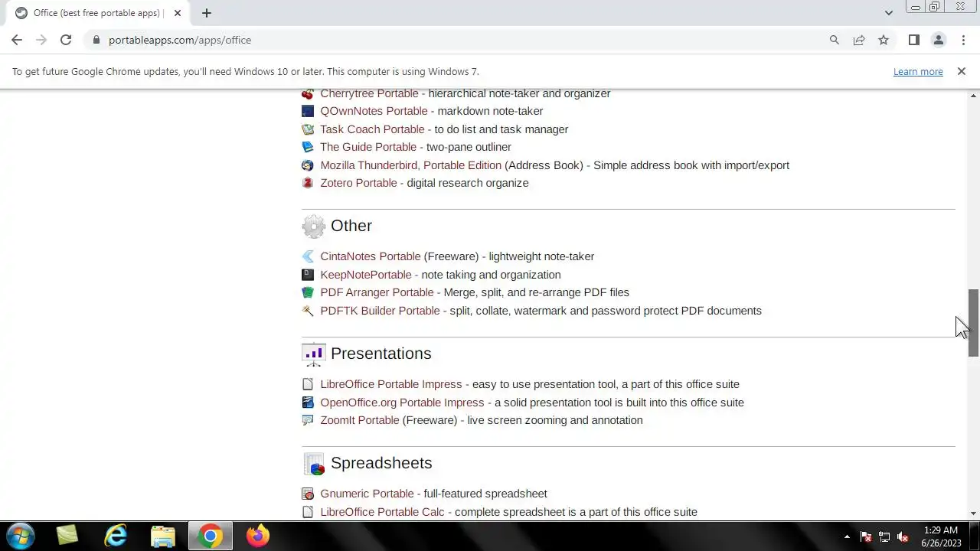The height and width of the screenshot is (551, 980).
Task: Share this page via the share icon
Action: click(859, 40)
